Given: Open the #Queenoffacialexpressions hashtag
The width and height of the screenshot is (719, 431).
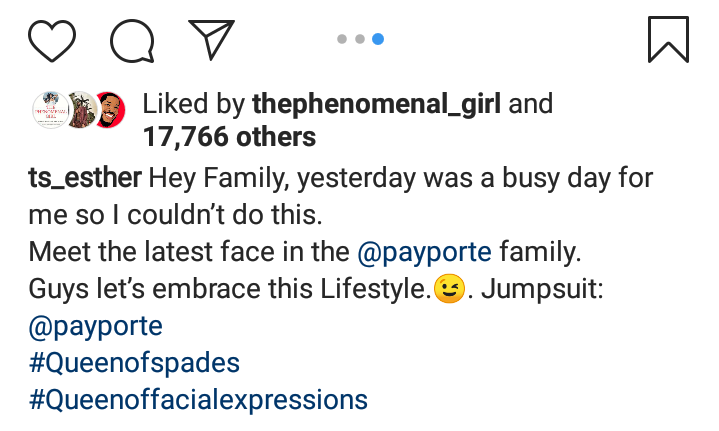Looking at the screenshot, I should coord(198,400).
